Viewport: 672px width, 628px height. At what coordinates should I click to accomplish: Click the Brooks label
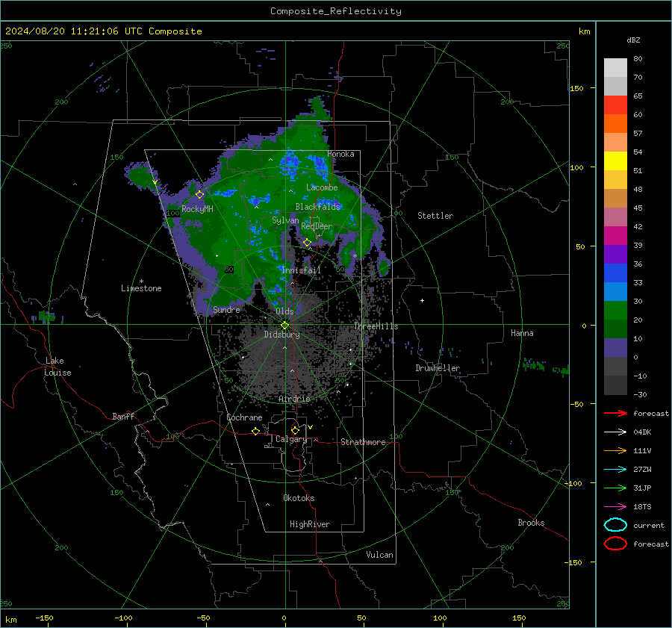pos(531,523)
